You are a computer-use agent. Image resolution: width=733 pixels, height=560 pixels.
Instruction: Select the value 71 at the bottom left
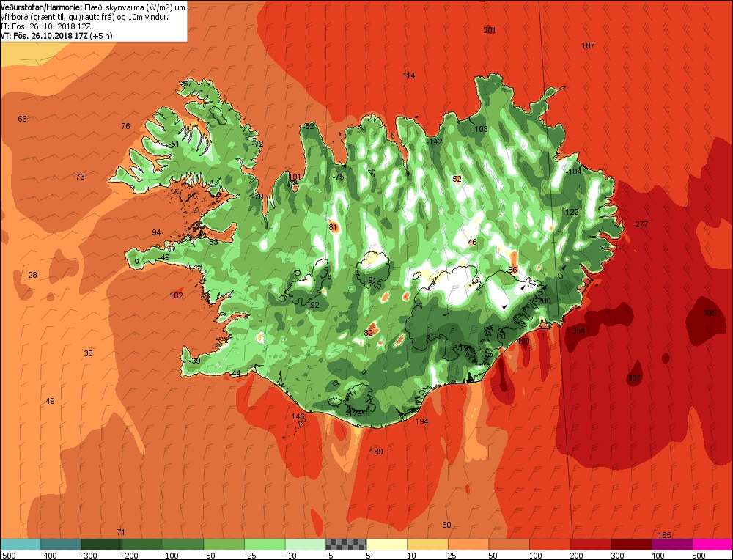pos(121,532)
